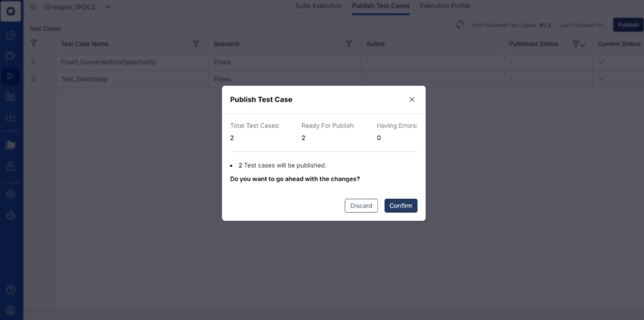Open Published Status filter dropdown
Image resolution: width=644 pixels, height=320 pixels.
(x=579, y=44)
